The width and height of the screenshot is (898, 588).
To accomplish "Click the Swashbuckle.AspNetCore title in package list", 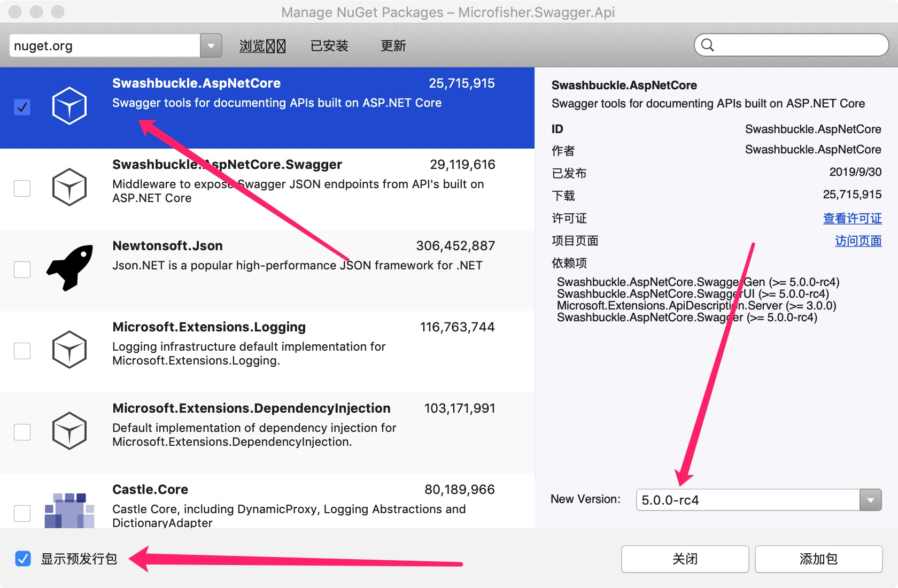I will point(196,83).
